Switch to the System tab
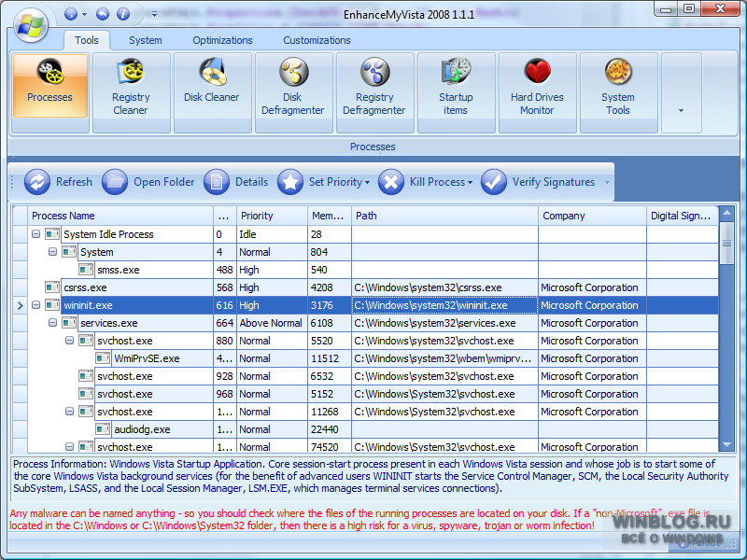Viewport: 747px width, 560px height. pos(146,40)
